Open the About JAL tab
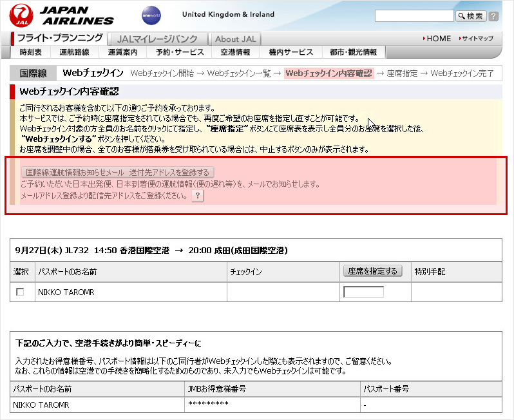The image size is (514, 420). coord(235,39)
